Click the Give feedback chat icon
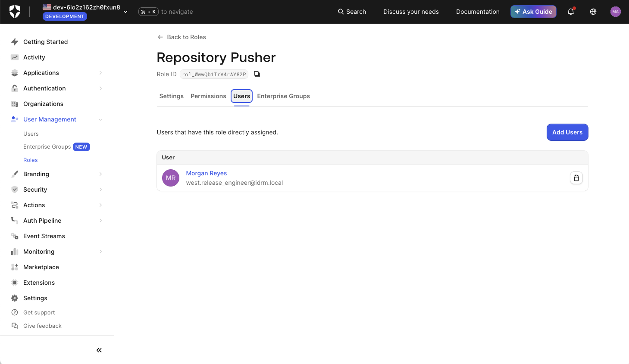This screenshot has height=364, width=629. click(x=15, y=326)
